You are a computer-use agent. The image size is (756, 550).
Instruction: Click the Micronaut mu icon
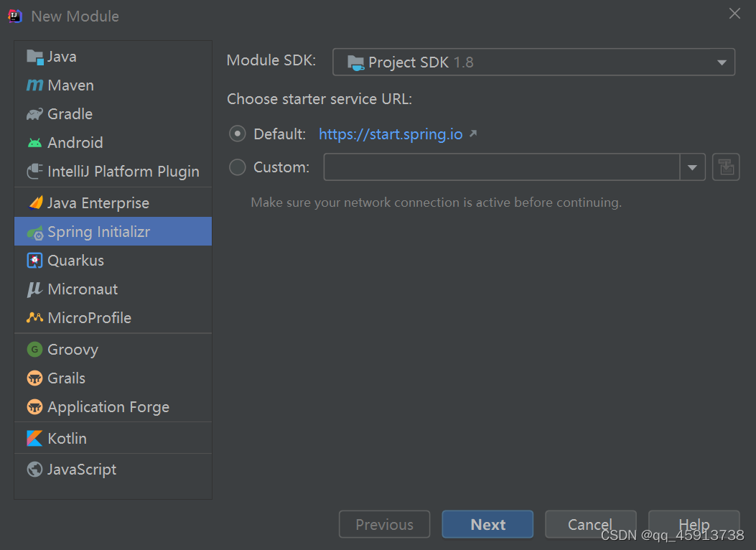34,289
